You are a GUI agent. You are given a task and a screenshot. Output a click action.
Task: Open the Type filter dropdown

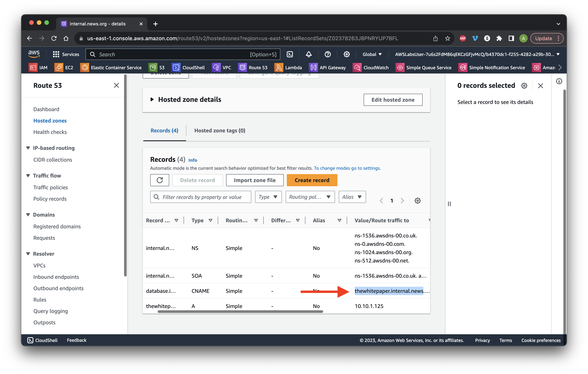click(268, 197)
